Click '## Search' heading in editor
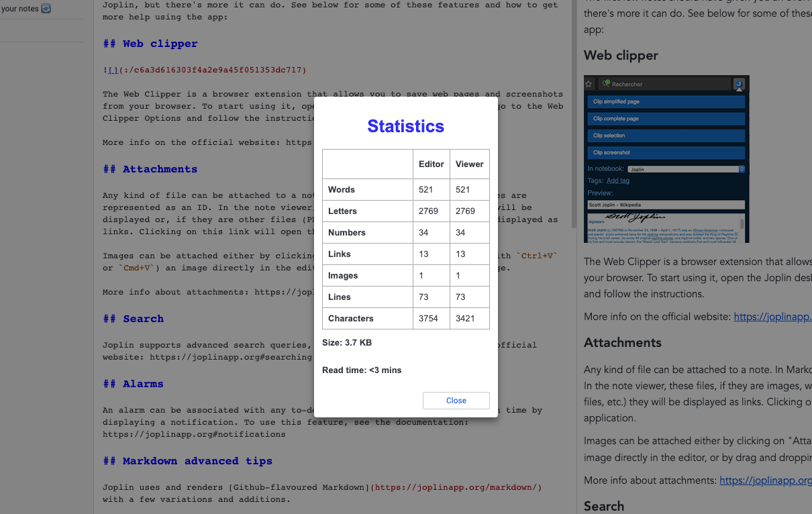This screenshot has width=812, height=514. [x=134, y=319]
